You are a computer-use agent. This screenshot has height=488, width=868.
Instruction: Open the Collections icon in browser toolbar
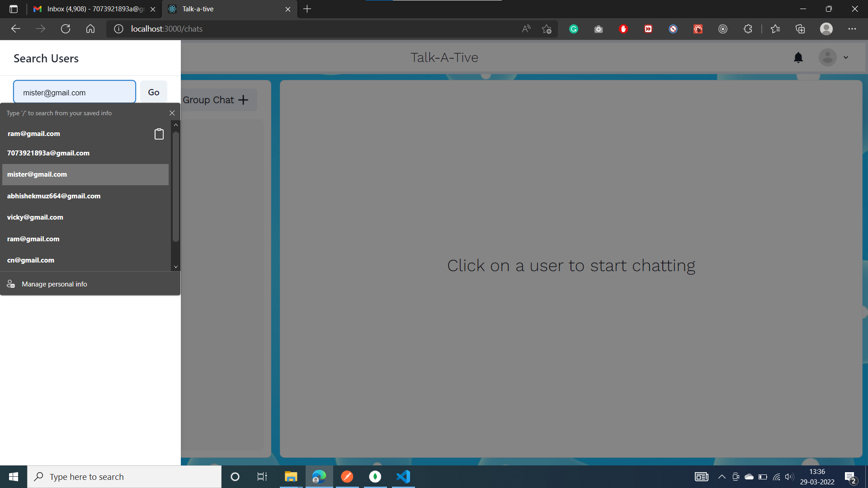point(800,28)
